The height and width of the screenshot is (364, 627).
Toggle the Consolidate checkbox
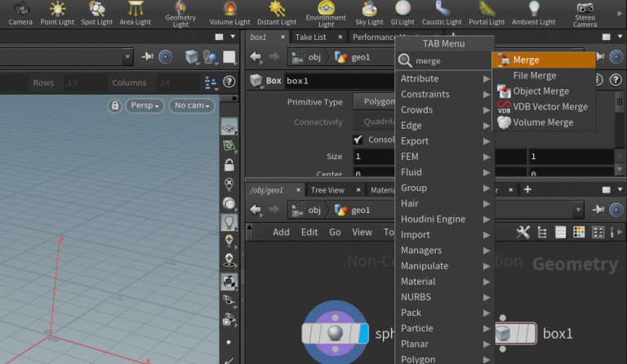[x=358, y=140]
